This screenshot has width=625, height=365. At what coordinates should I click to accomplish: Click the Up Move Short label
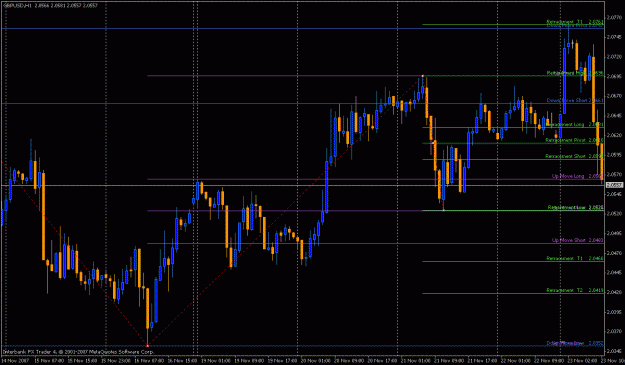coord(578,240)
